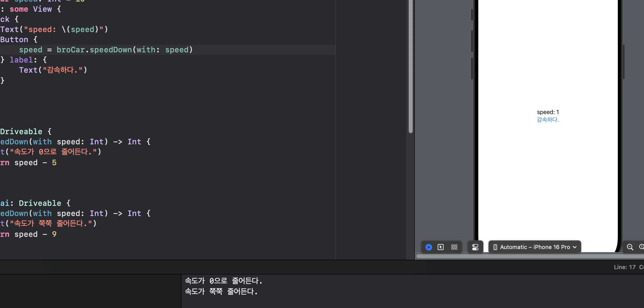
Task: Click the editor's vertical scrollbar thumb
Action: coord(410,66)
